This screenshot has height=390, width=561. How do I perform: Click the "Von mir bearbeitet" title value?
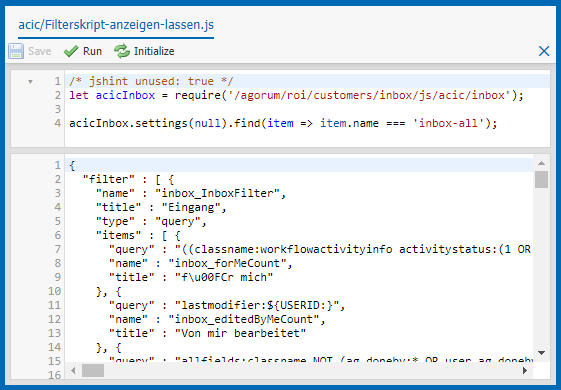[x=240, y=333]
